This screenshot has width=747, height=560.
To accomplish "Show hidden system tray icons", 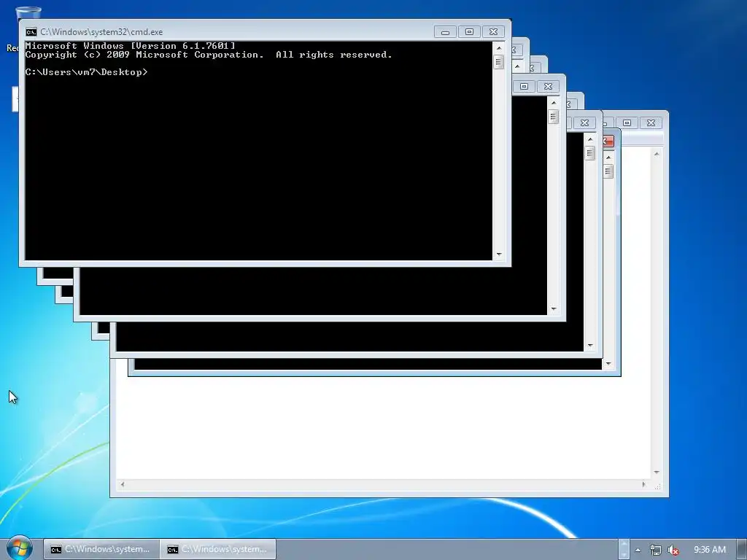I will 638,550.
